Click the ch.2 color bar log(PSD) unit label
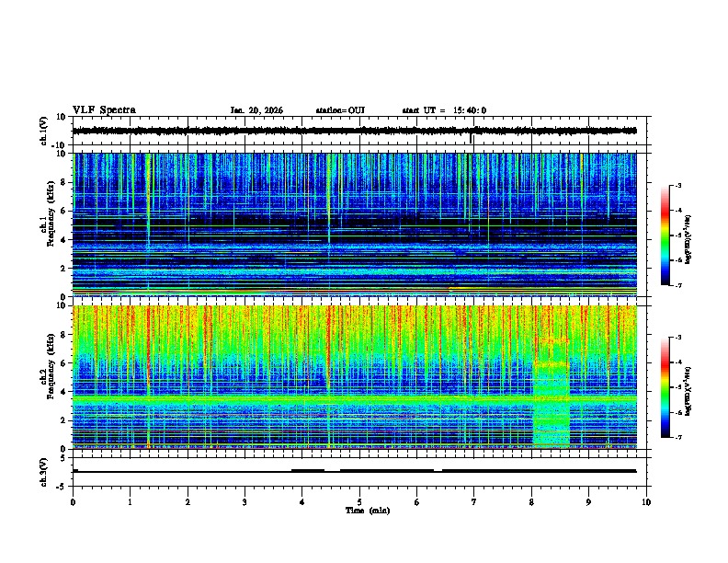This screenshot has height=563, width=728. click(x=688, y=392)
